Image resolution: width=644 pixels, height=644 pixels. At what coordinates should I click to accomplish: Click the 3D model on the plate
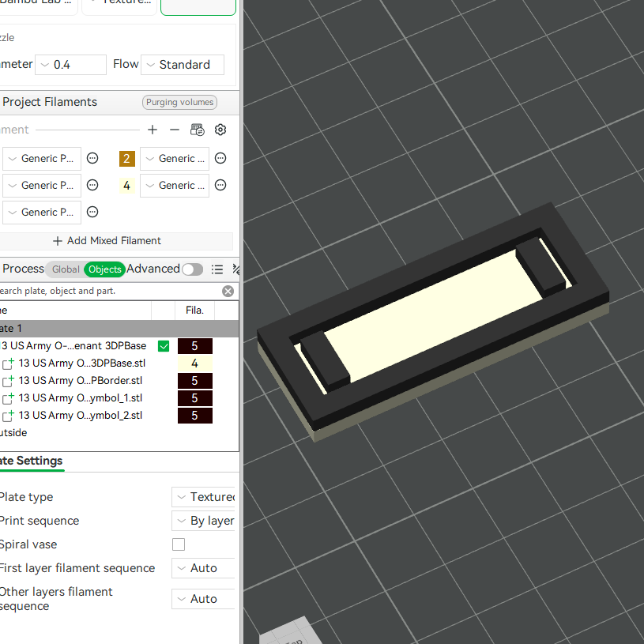[x=433, y=322]
